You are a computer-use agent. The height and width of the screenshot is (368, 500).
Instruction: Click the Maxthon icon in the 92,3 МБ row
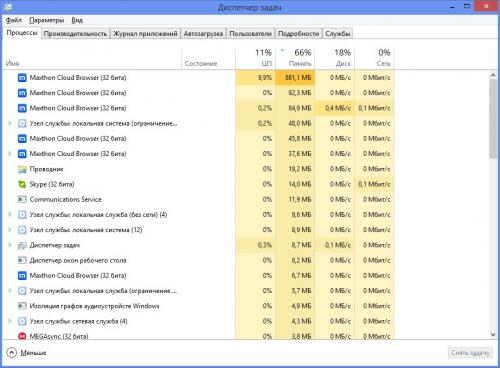pyautogui.click(x=22, y=93)
